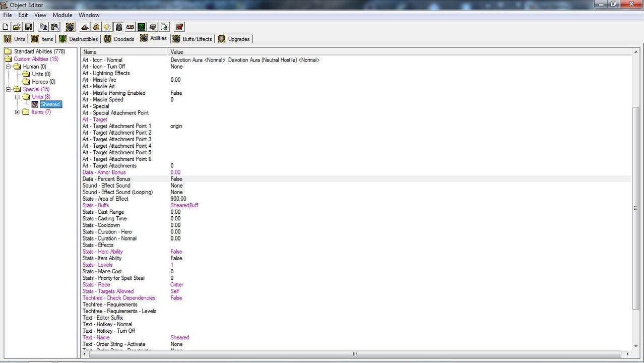Click the vertical scrollbar thumb

click(x=636, y=208)
